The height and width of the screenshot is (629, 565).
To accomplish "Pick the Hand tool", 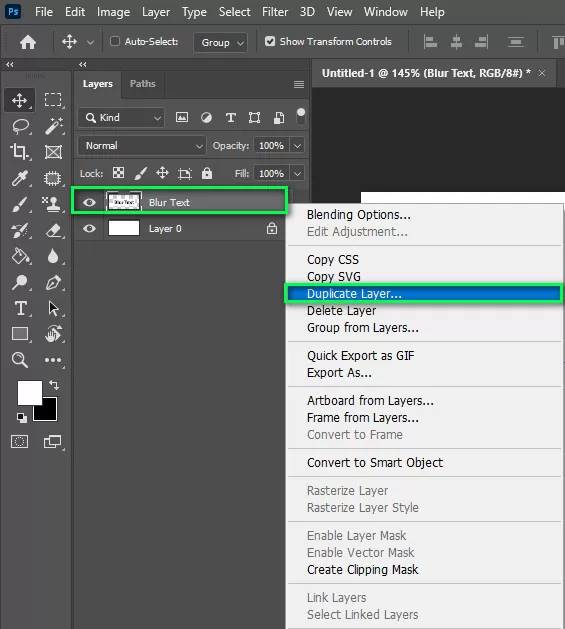I will pyautogui.click(x=53, y=334).
